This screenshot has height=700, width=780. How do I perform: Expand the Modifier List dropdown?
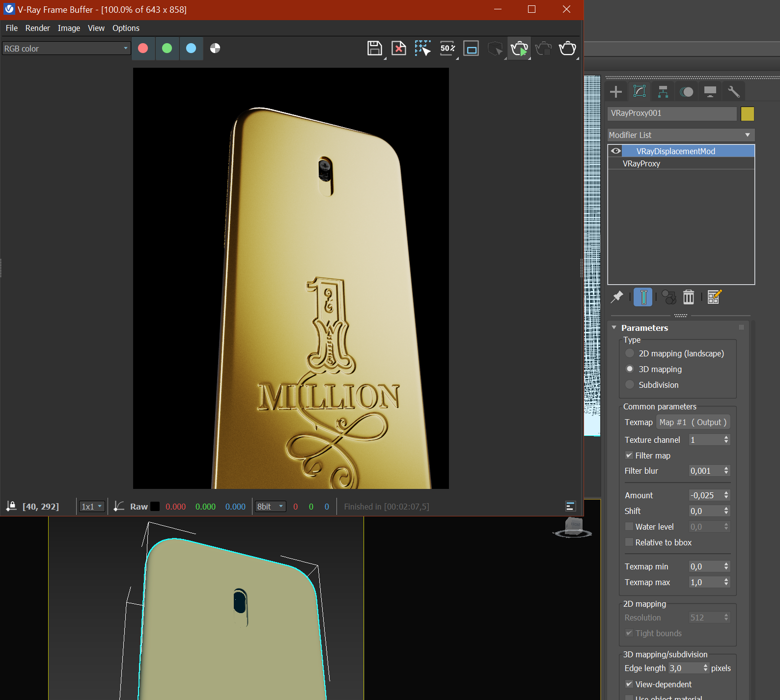tap(681, 135)
